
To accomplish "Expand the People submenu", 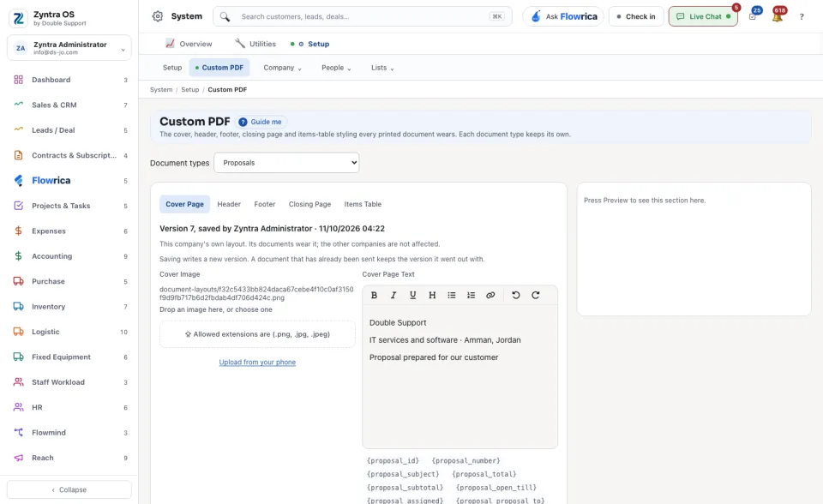I will click(x=336, y=68).
